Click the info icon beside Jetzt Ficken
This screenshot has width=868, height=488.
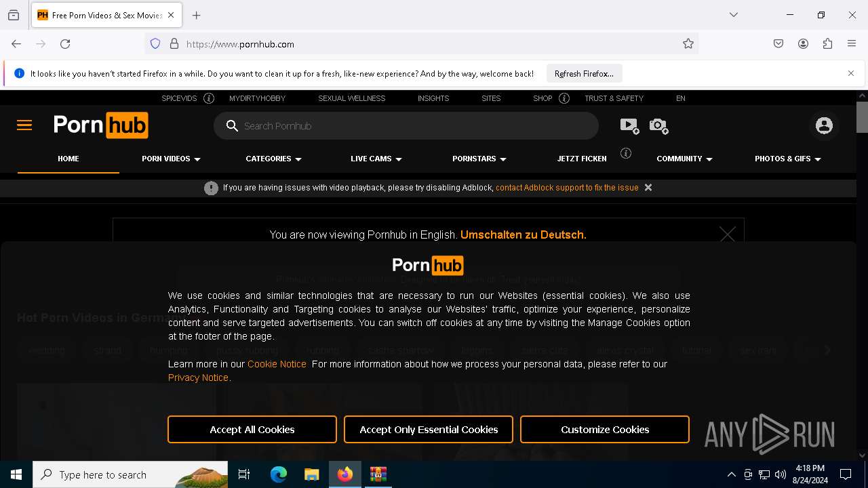point(626,153)
